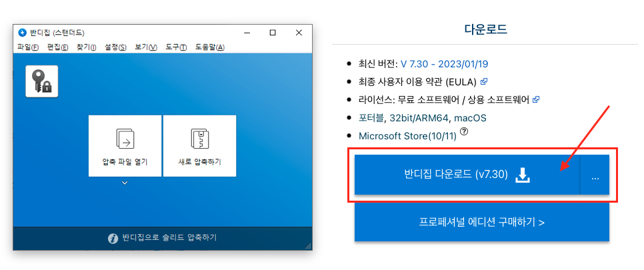Image resolution: width=644 pixels, height=270 pixels.
Task: Minimize the 반디집 window
Action: [247, 33]
